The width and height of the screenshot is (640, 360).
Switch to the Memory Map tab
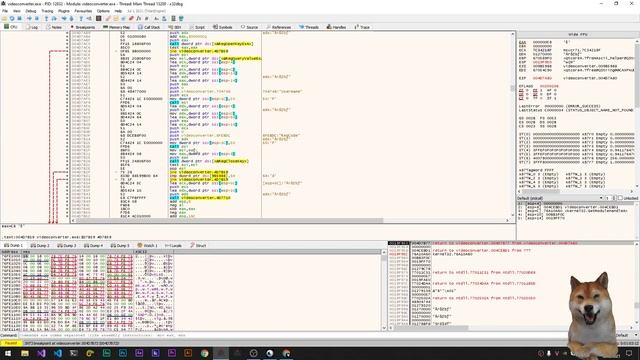(116, 27)
